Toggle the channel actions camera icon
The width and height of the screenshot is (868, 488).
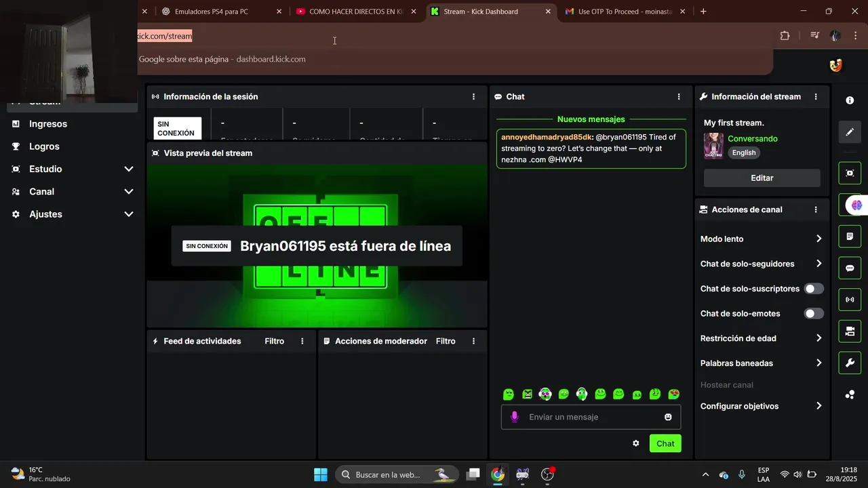(850, 331)
